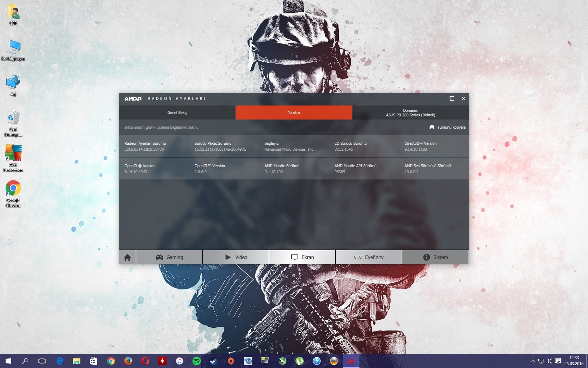Open the taskbar clock and date
Screen dimensions: 588x368
574,361
